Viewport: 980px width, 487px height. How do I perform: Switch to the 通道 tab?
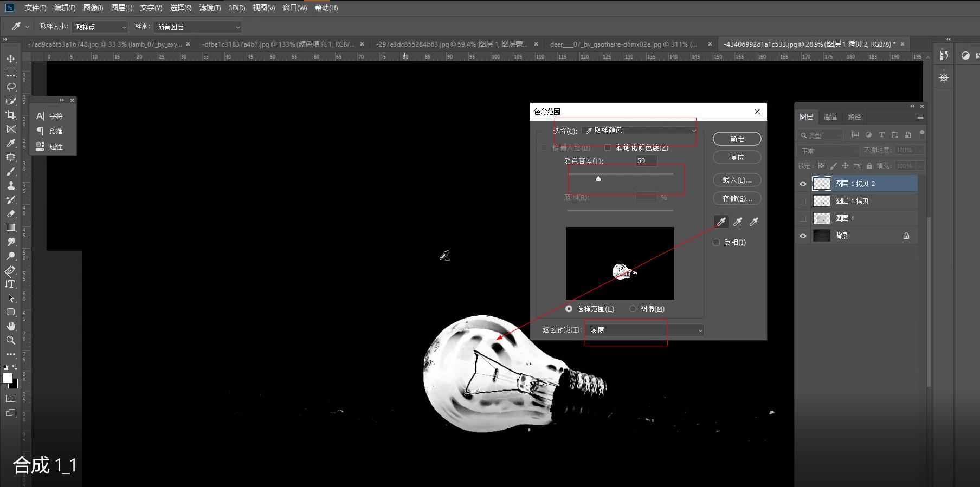coord(830,116)
